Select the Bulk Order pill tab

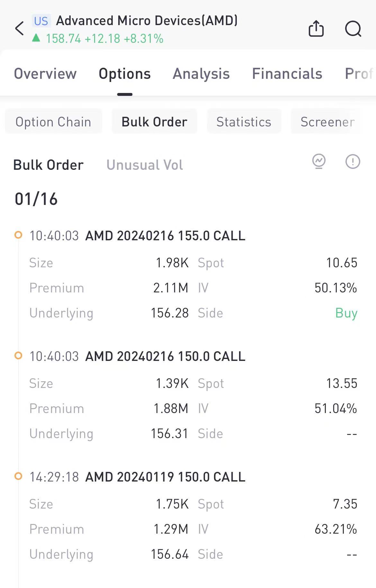154,122
